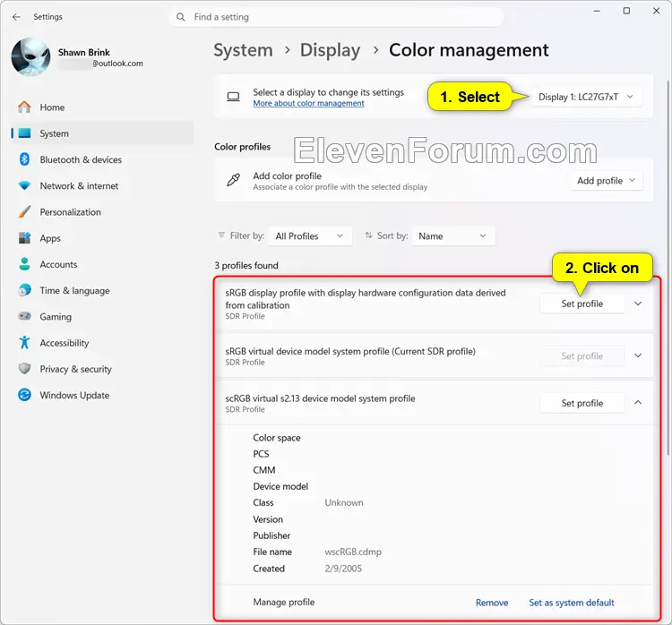Click the Find a setting search box
The width and height of the screenshot is (672, 625).
[336, 17]
